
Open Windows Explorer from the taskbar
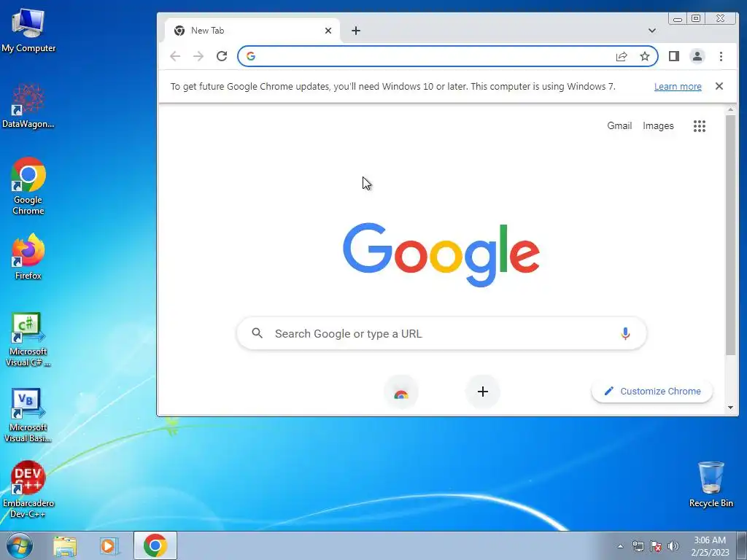[x=65, y=545]
